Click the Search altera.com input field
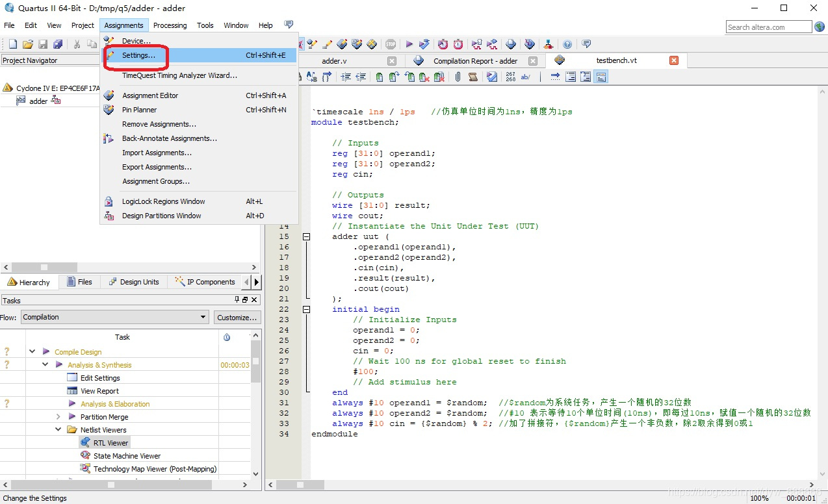This screenshot has height=504, width=828. click(x=768, y=27)
